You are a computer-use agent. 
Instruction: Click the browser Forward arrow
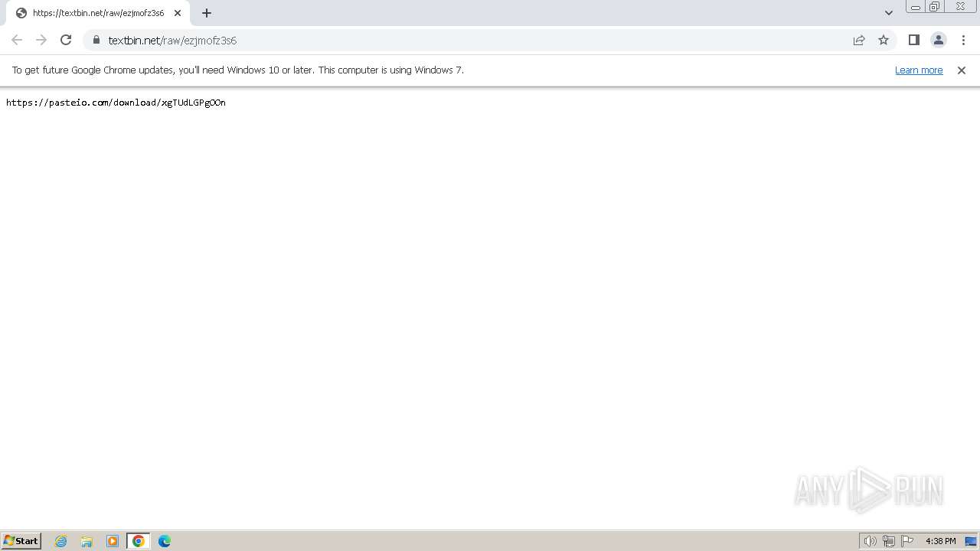pyautogui.click(x=41, y=40)
